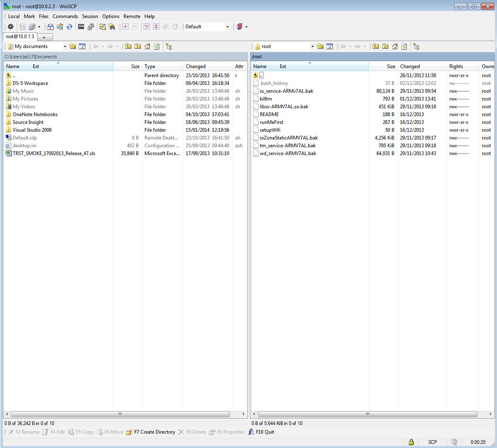Open the Session menu
This screenshot has height=448, width=497.
pyautogui.click(x=90, y=16)
